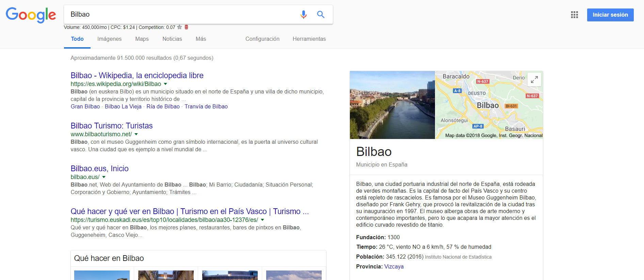Screen dimensions: 644x280
Task: Open dropdown arrow next to bilbaoturismo.net URL
Action: 136,134
